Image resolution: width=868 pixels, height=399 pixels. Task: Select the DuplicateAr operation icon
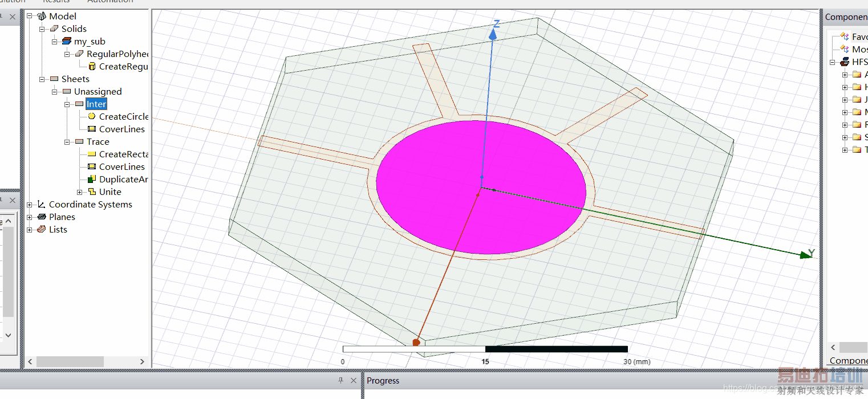pos(92,179)
